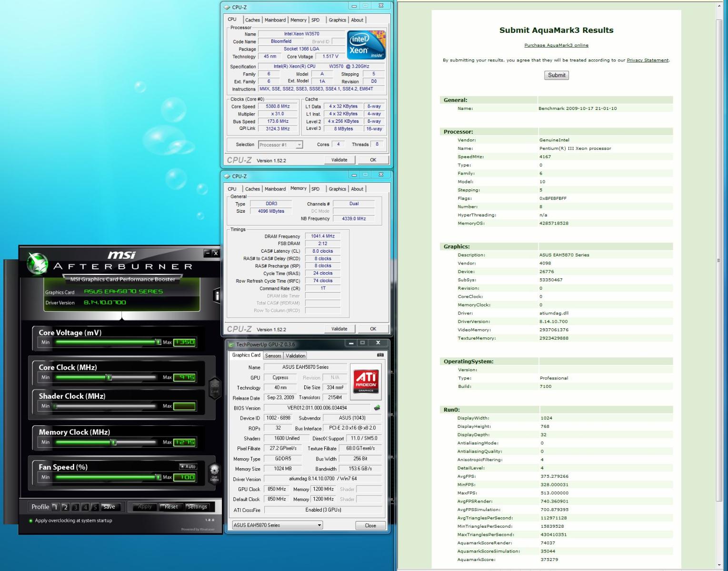The image size is (728, 571).
Task: Click the Intel Xeon logo in CPU-Z
Action: pyautogui.click(x=366, y=45)
